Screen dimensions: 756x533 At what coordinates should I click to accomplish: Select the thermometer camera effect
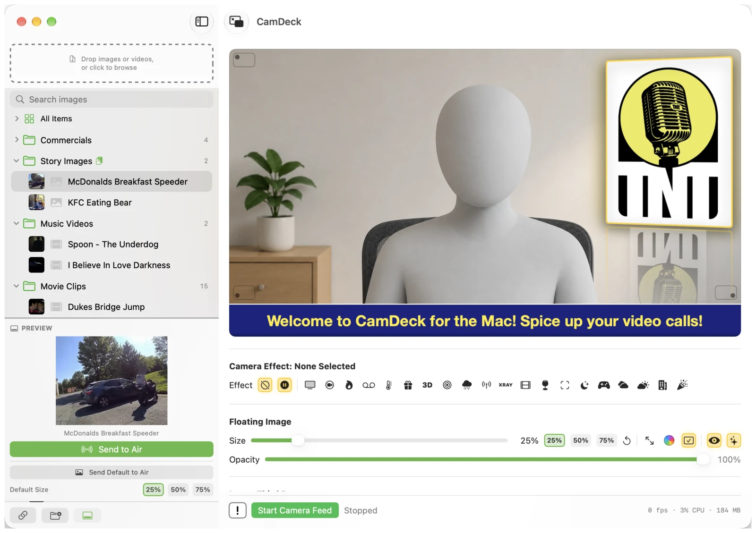388,385
